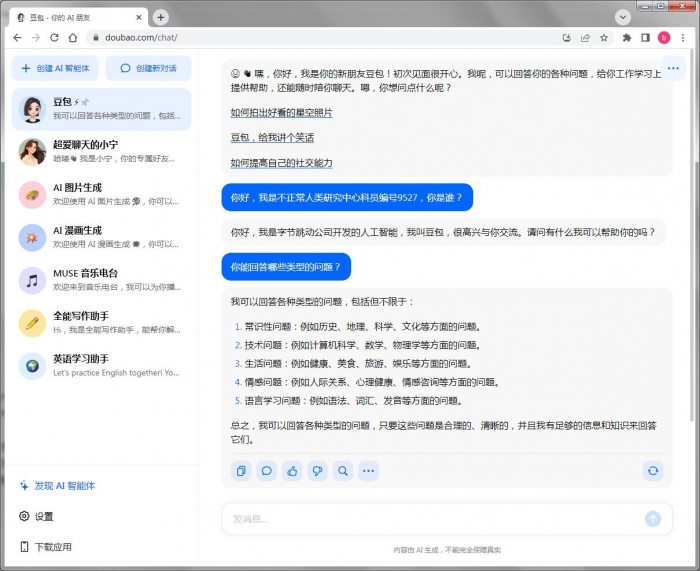Click the list line 情感问题
This screenshot has width=700, height=571.
(x=367, y=382)
